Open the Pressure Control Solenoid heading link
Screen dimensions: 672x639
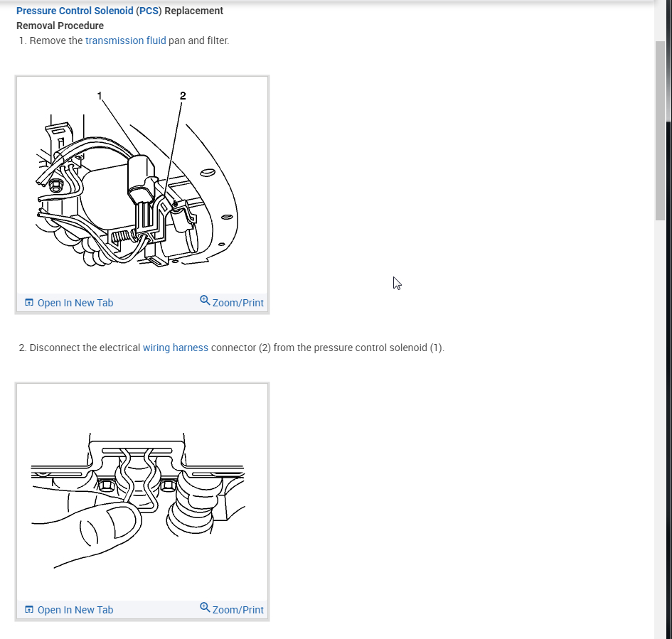click(x=75, y=11)
